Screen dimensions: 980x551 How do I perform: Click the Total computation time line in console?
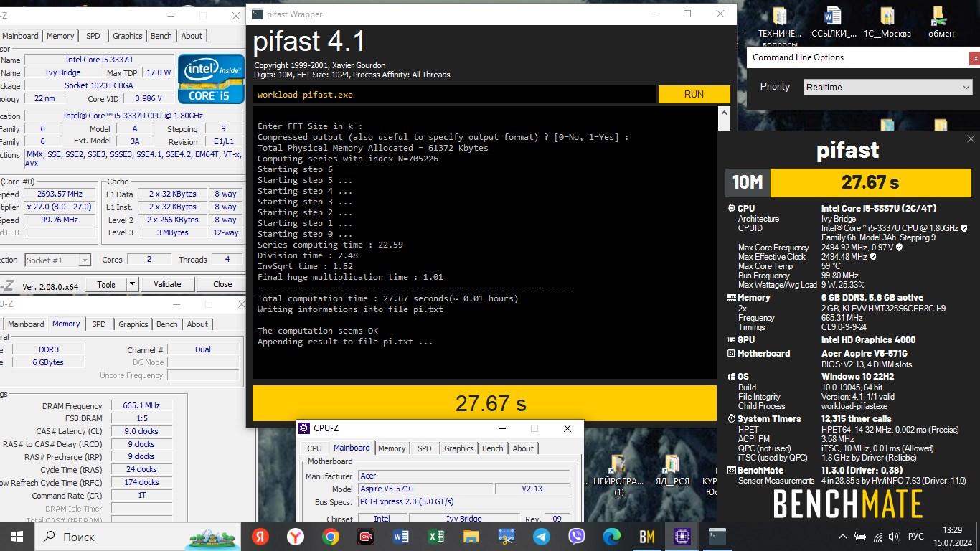click(388, 298)
